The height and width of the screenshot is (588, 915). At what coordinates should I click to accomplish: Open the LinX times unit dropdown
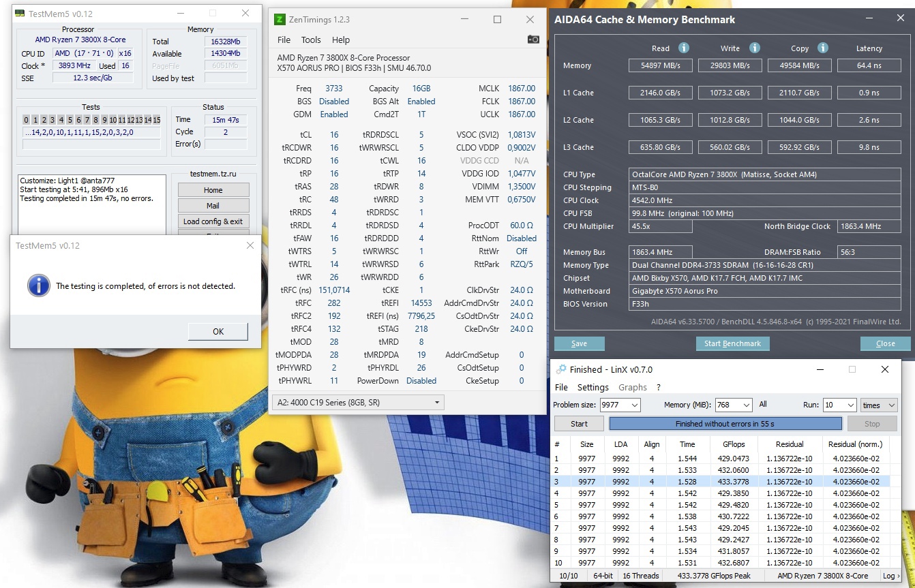879,405
